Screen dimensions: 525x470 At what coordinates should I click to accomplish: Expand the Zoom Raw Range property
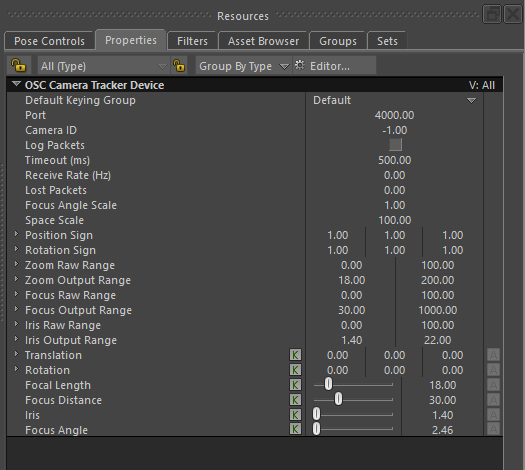pyautogui.click(x=16, y=264)
